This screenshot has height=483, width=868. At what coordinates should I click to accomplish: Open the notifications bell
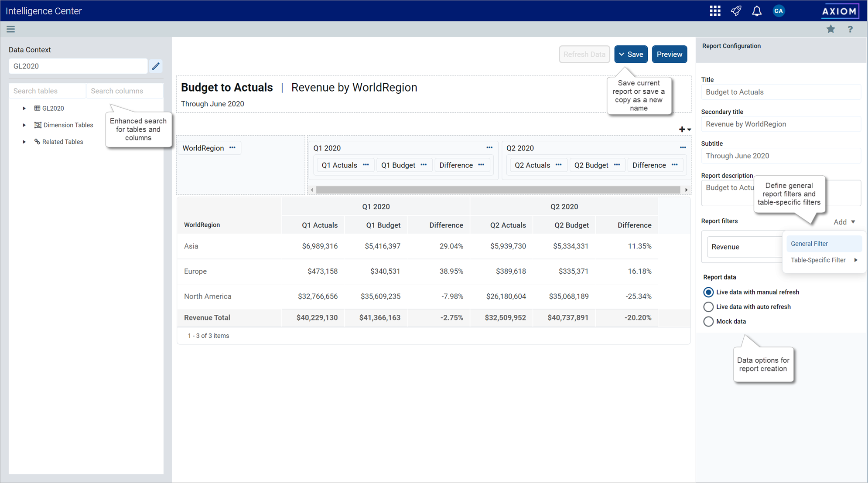[757, 11]
